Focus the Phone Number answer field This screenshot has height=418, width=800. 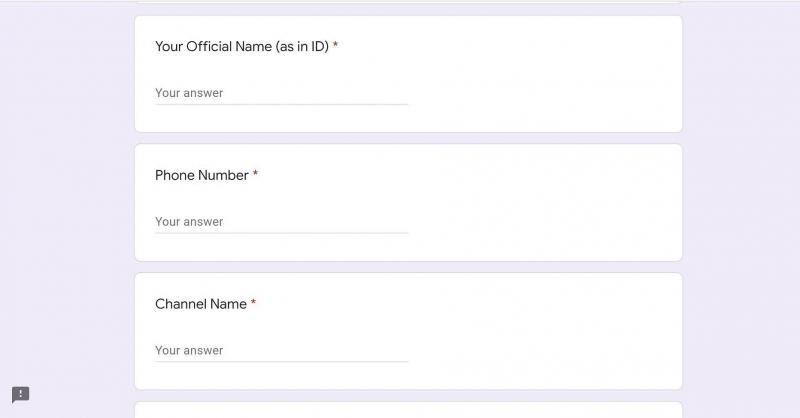pyautogui.click(x=281, y=222)
